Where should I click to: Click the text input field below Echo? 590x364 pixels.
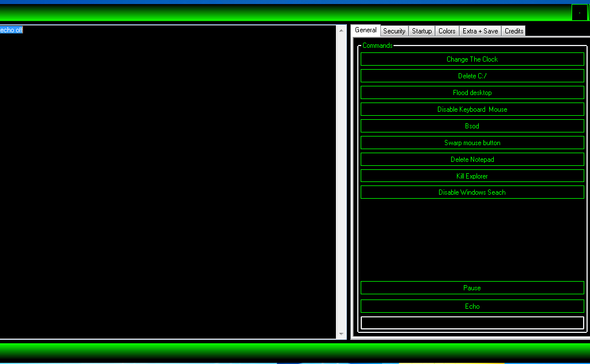click(x=472, y=323)
